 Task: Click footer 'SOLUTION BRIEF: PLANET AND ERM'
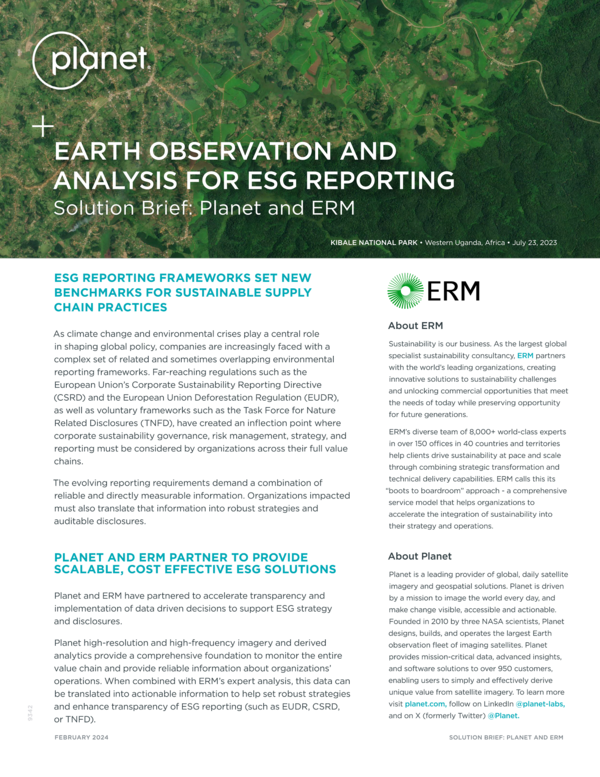point(506,737)
